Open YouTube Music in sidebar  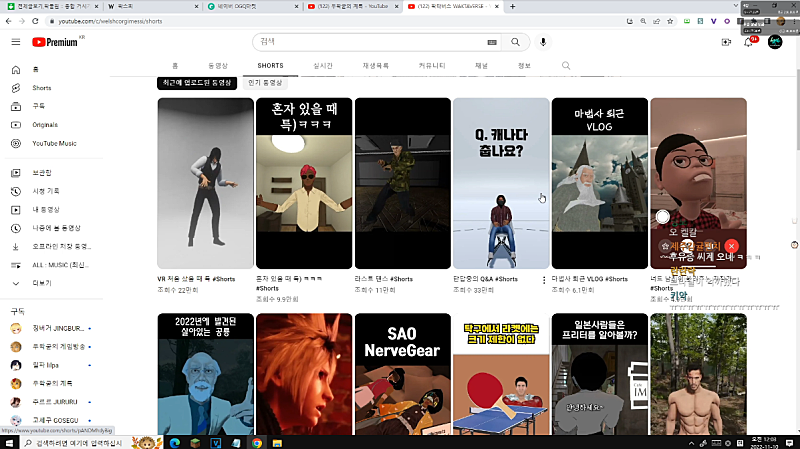pos(54,143)
